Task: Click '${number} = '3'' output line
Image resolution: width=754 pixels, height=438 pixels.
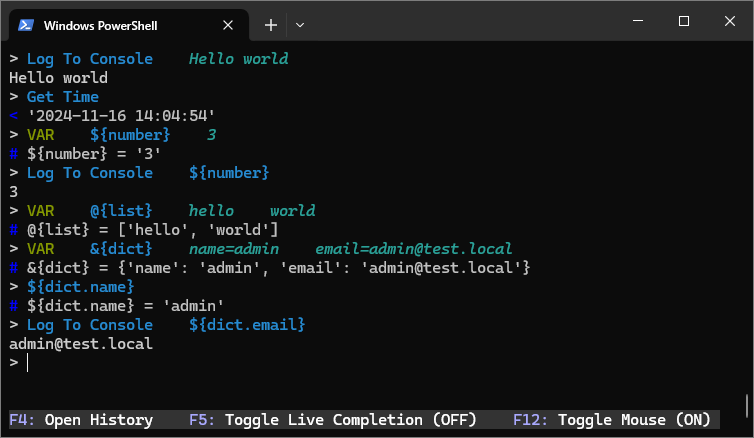Action: coord(85,154)
